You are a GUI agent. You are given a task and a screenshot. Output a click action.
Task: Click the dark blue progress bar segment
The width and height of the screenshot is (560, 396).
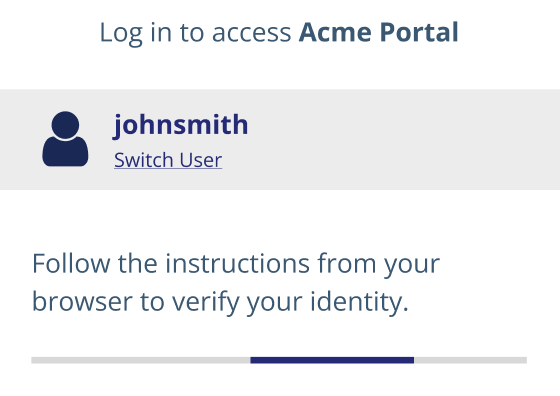[332, 360]
